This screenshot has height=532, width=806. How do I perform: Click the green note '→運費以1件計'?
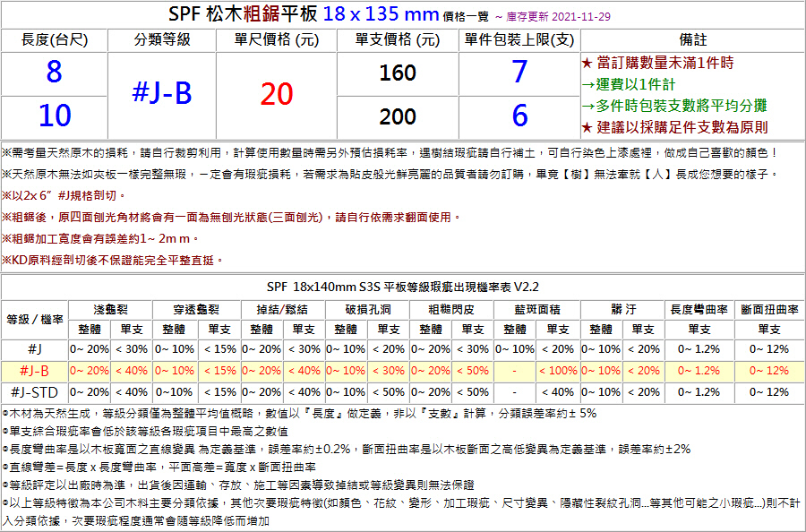pos(629,84)
